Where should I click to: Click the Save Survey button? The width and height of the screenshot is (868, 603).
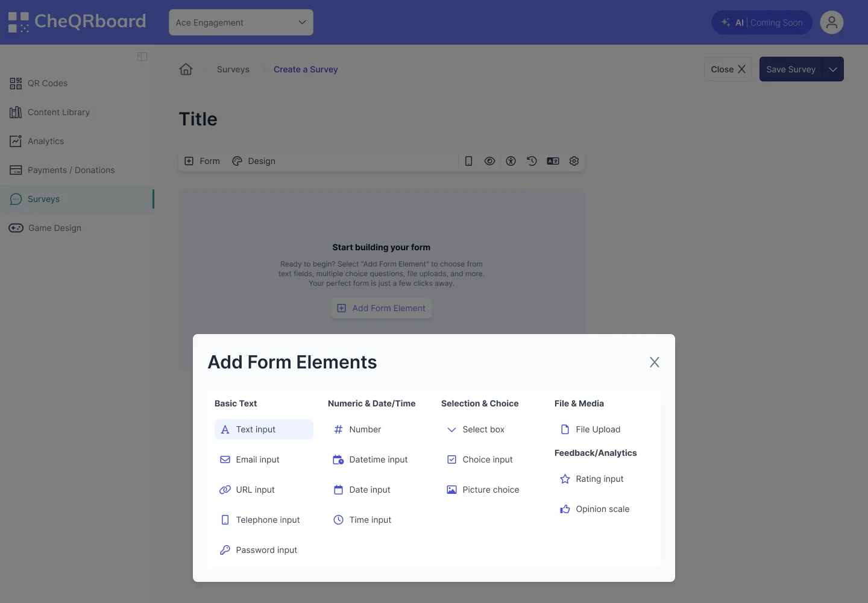click(791, 69)
